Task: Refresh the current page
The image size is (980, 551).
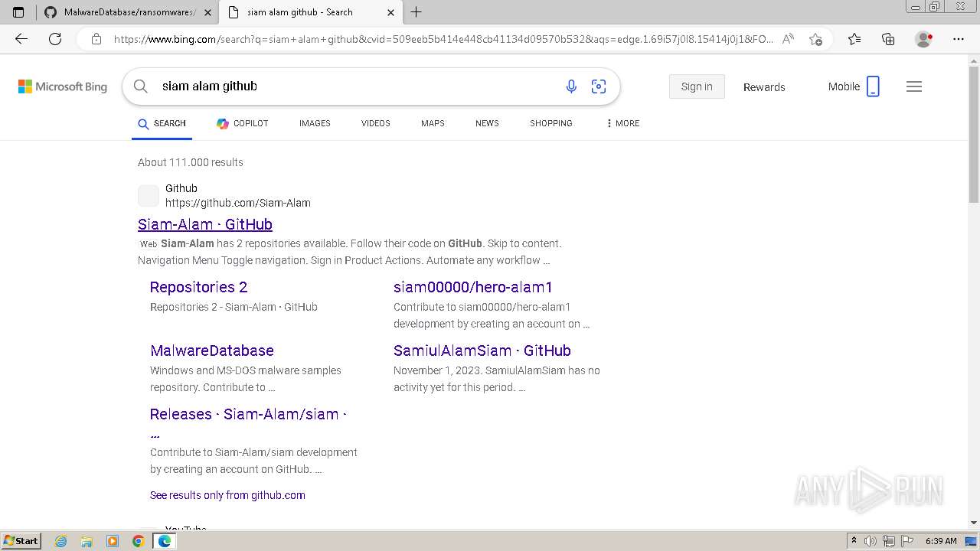Action: 55,39
